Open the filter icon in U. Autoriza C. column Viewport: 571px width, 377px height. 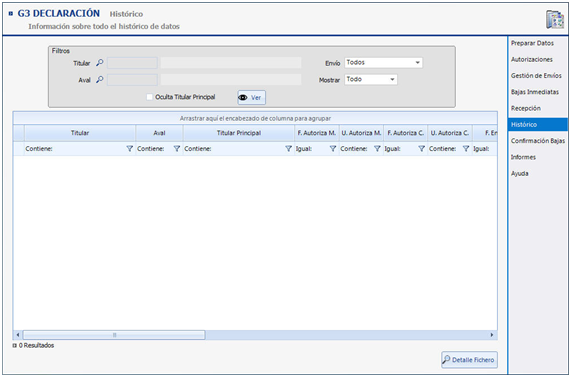click(x=466, y=149)
